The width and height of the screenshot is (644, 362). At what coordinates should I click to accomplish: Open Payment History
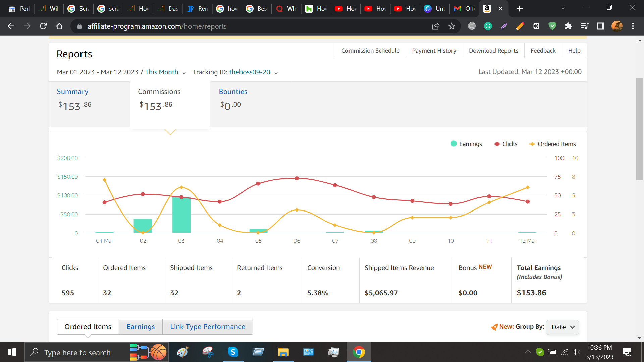click(x=434, y=51)
